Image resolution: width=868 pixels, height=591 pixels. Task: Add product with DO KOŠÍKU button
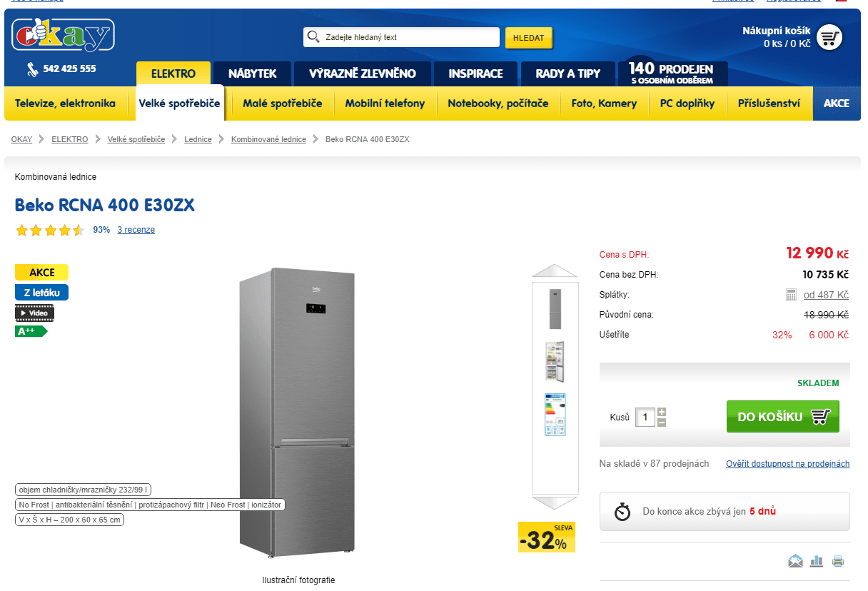click(783, 417)
